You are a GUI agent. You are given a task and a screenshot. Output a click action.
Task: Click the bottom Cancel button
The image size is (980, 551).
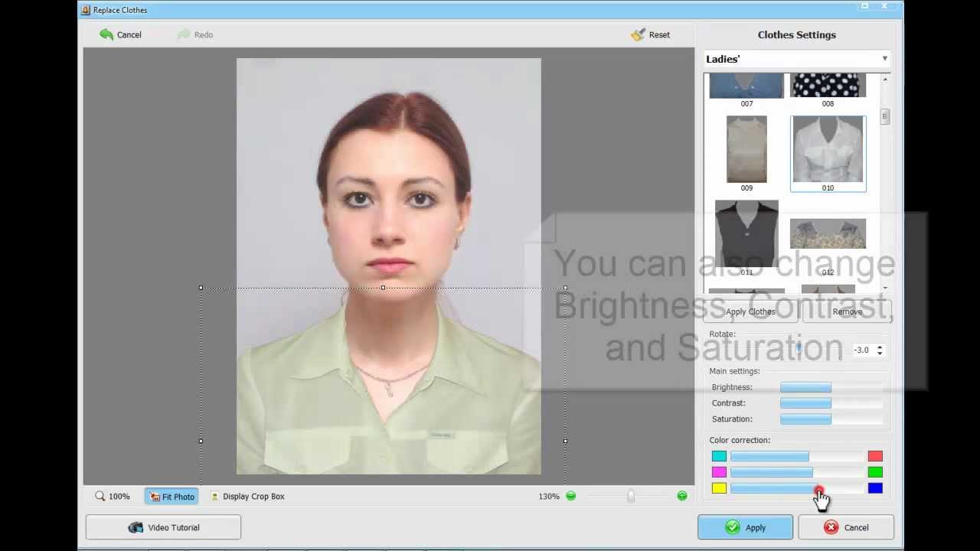click(846, 527)
